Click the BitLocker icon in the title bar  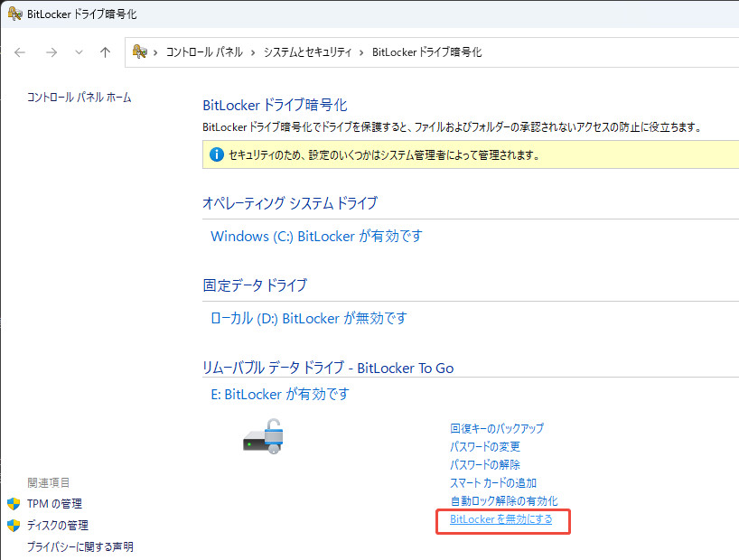pyautogui.click(x=14, y=14)
